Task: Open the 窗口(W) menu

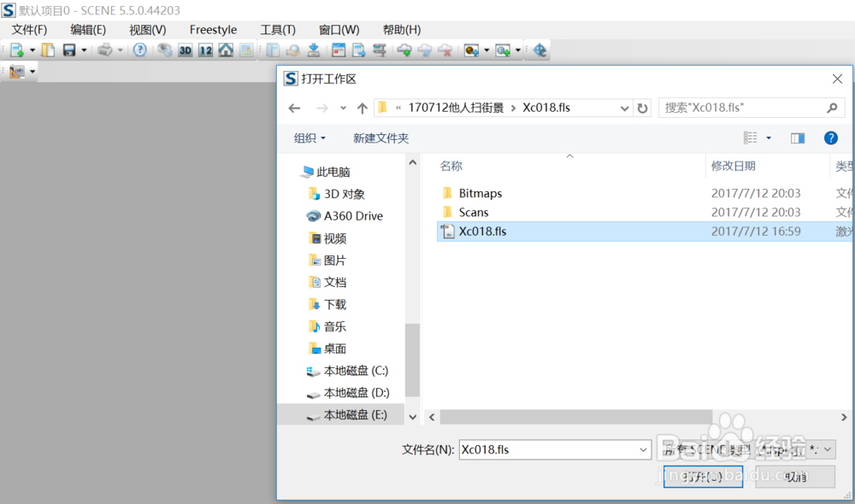Action: (x=339, y=29)
